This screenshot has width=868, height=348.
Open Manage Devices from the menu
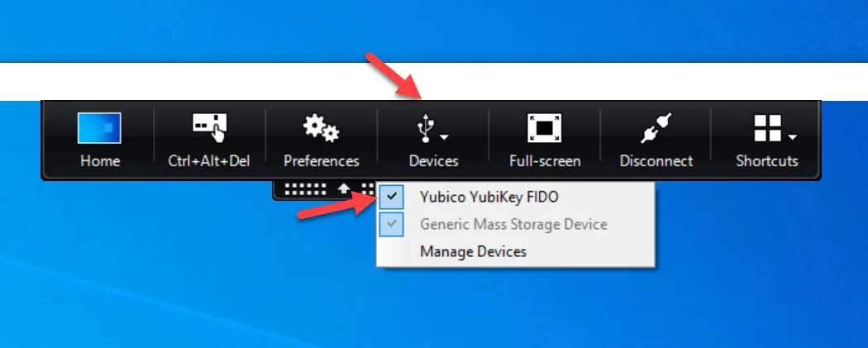[x=515, y=252]
